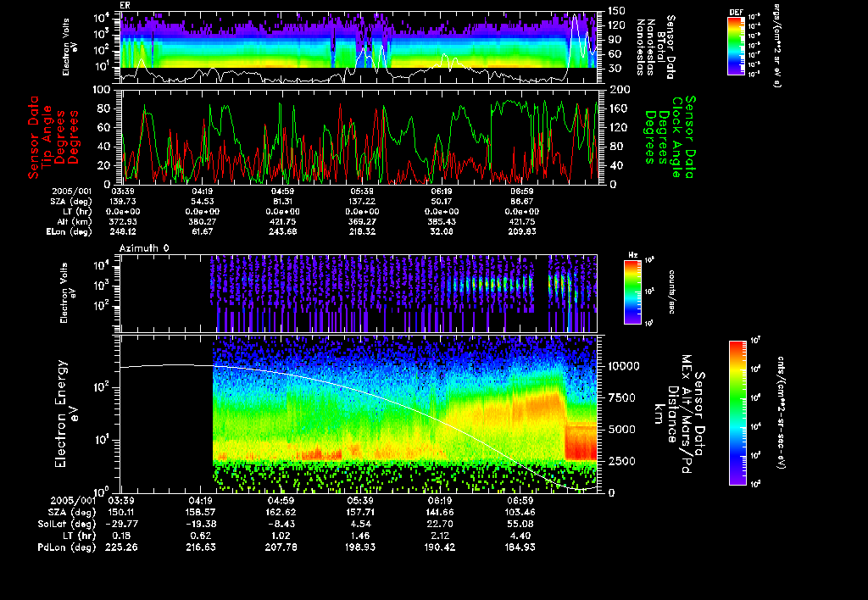The image size is (868, 600).
Task: Select ELon value 209.83
Action: [x=521, y=231]
